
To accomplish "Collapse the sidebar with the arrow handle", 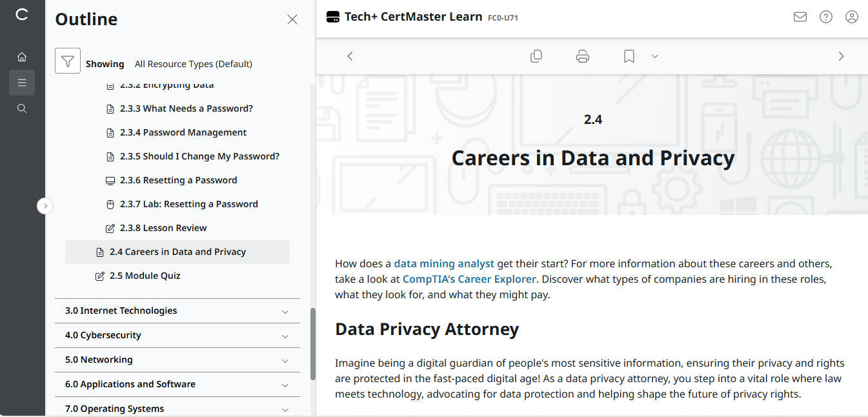I will (x=45, y=206).
